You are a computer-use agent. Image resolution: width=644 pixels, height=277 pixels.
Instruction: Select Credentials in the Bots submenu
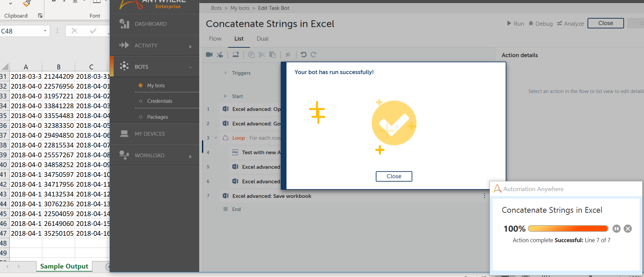click(x=160, y=101)
